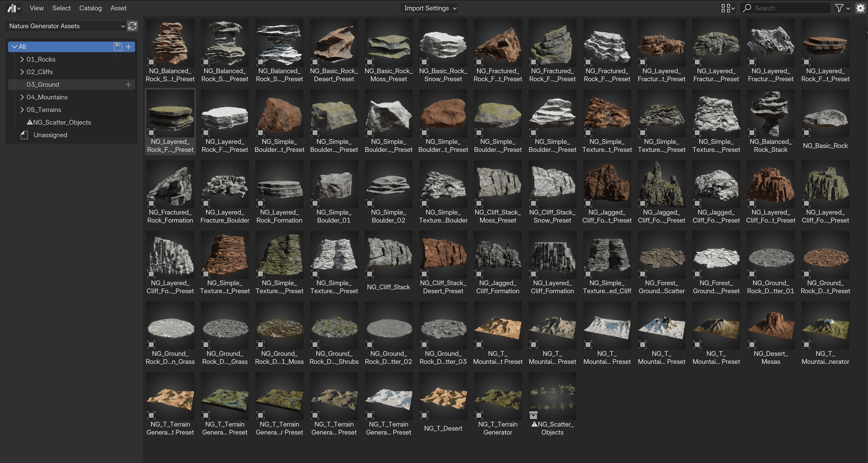The image size is (868, 463).
Task: Open the editor type selector icon
Action: click(13, 8)
